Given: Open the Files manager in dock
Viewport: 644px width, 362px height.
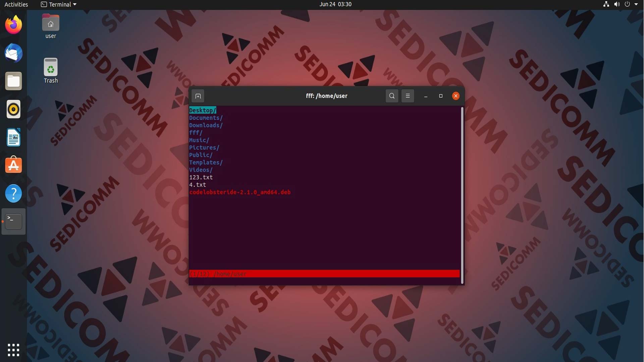Looking at the screenshot, I should pyautogui.click(x=13, y=81).
